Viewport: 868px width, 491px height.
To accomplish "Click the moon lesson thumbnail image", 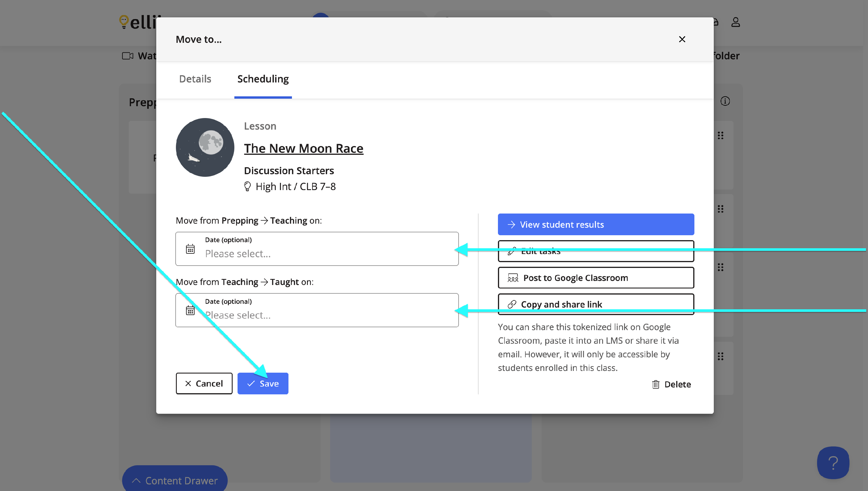I will point(205,147).
